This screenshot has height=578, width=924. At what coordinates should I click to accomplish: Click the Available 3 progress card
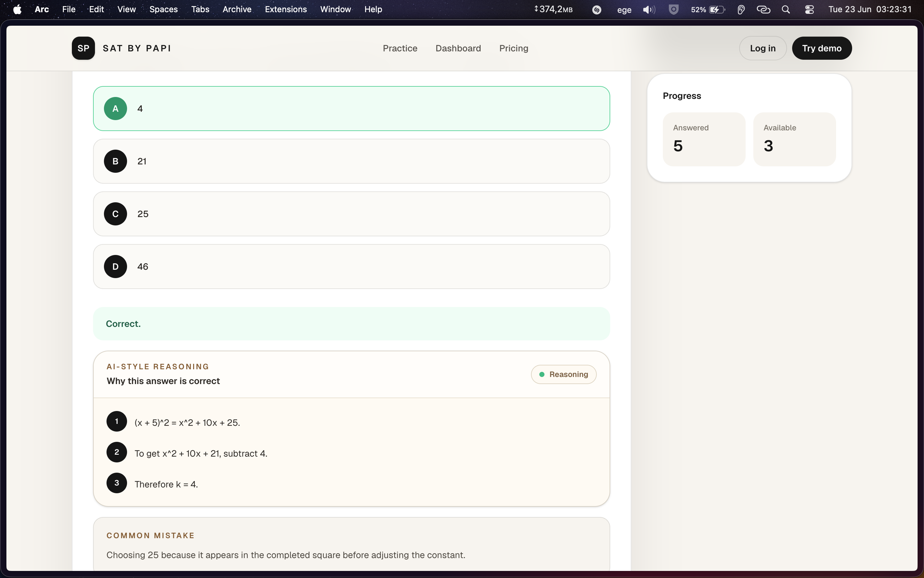[x=794, y=139]
